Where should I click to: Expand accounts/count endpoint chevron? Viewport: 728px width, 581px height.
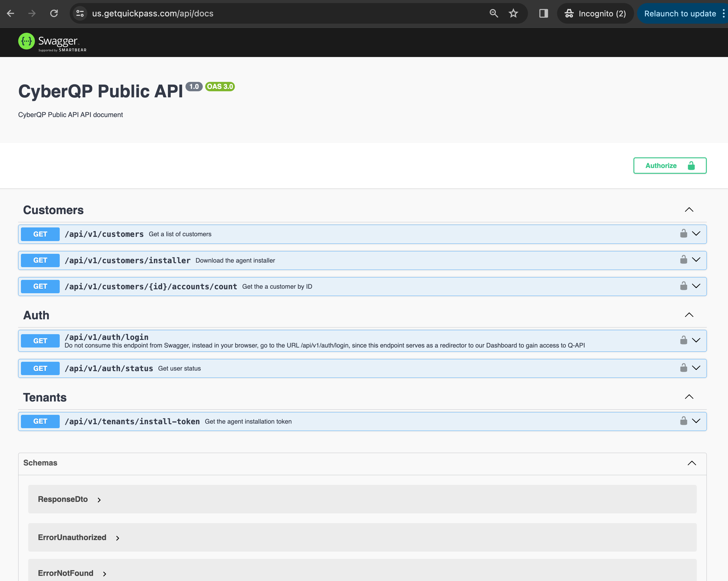696,286
